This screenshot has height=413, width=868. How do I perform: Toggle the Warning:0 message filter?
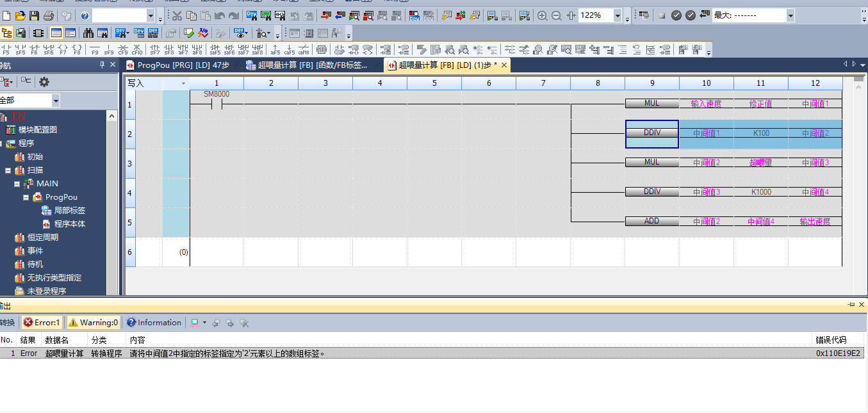coord(94,323)
